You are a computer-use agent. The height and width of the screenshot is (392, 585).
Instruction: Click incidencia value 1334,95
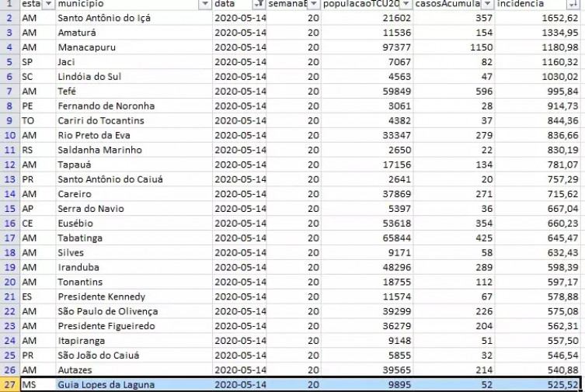[538, 33]
